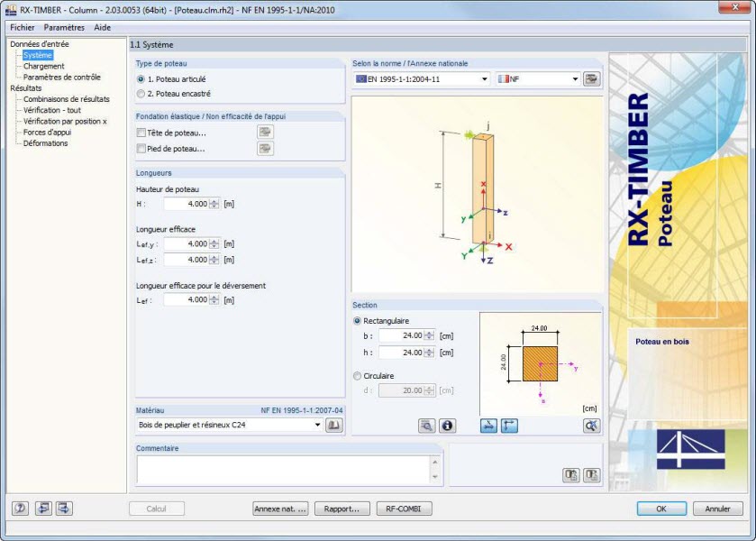756x541 pixels.
Task: Open material library book icon
Action: point(333,426)
